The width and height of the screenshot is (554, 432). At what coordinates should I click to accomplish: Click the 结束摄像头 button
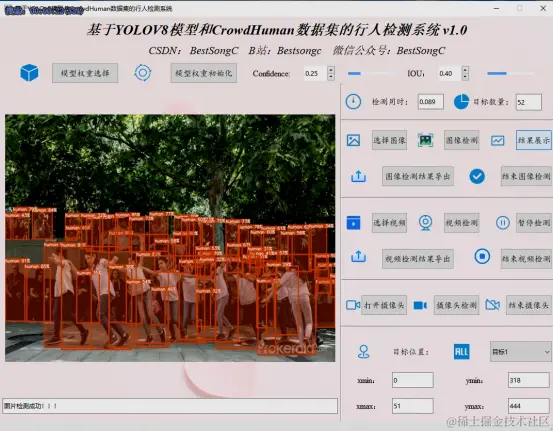click(x=529, y=305)
